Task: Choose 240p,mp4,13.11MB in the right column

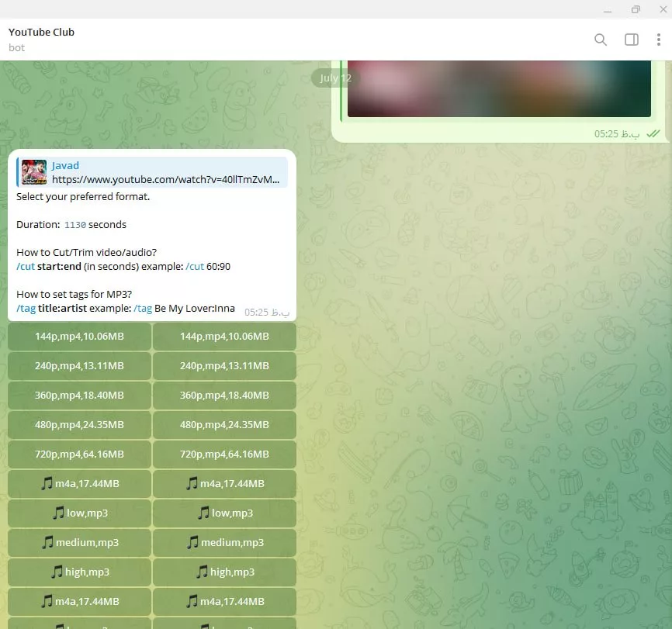Action: [224, 366]
